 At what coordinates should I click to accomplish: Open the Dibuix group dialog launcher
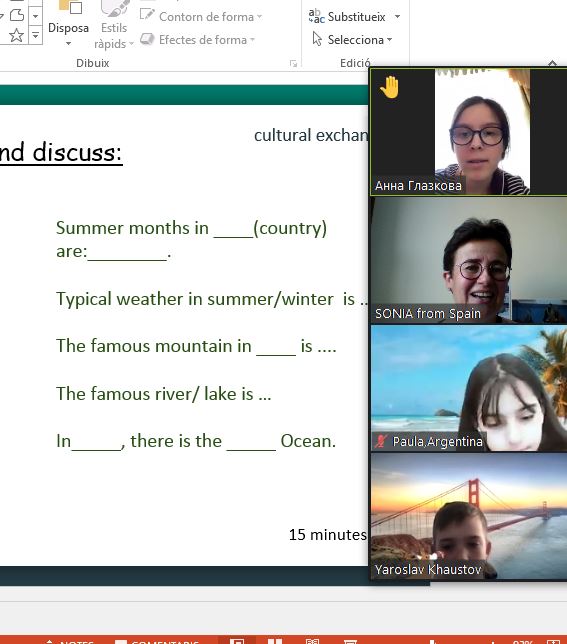[293, 63]
